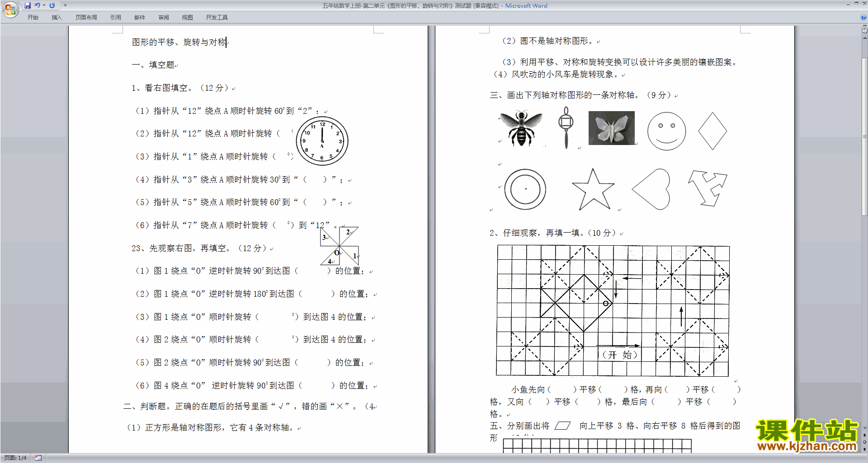Switch to the 视图 tab
This screenshot has height=463, width=868.
pos(188,18)
